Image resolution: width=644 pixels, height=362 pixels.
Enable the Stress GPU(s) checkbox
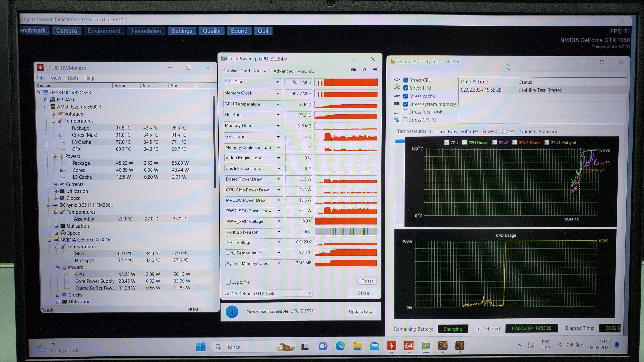[x=405, y=120]
